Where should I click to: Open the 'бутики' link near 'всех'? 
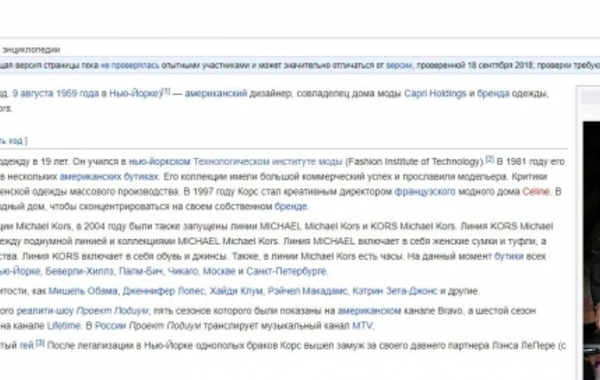point(509,256)
